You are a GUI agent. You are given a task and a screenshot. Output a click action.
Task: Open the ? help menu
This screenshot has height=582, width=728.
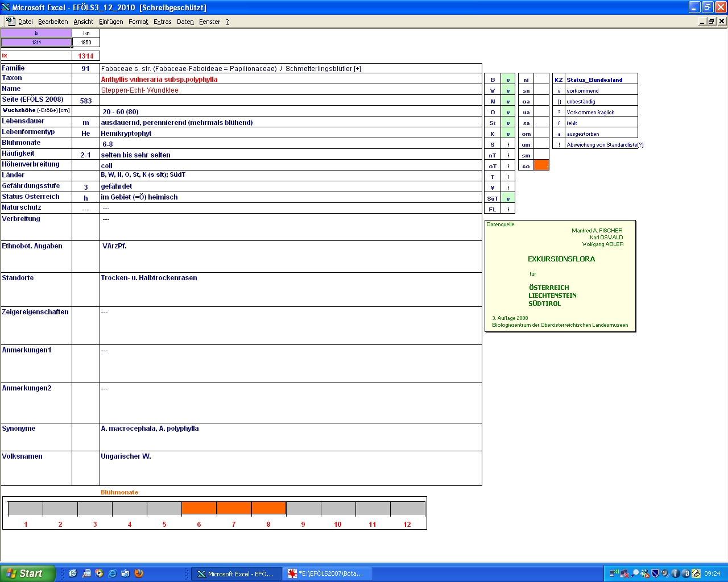coord(227,22)
